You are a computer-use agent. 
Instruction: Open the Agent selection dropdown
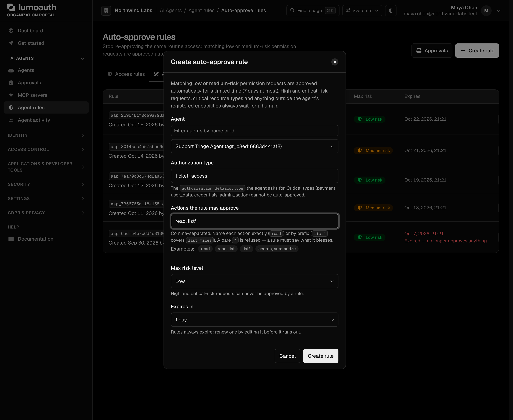coord(254,146)
